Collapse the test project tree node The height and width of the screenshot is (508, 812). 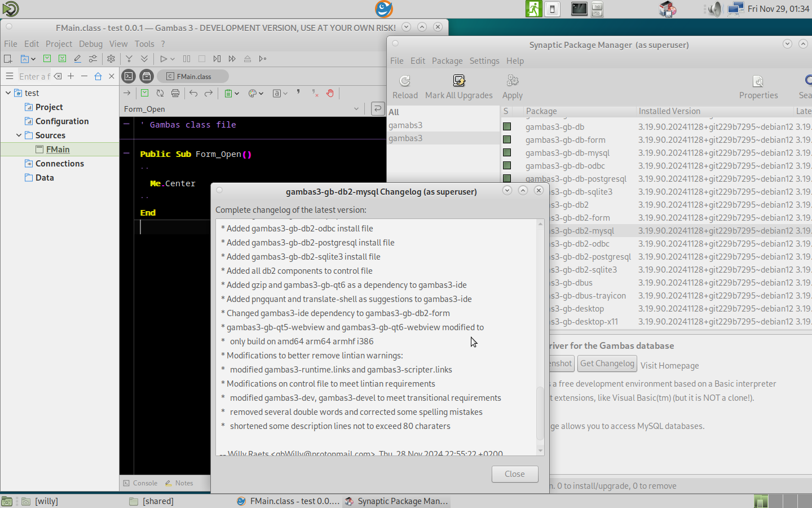coord(8,93)
